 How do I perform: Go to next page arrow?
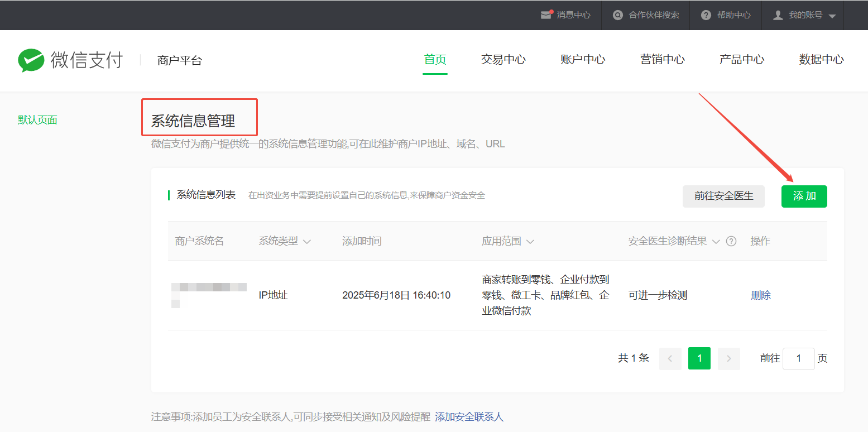(729, 358)
